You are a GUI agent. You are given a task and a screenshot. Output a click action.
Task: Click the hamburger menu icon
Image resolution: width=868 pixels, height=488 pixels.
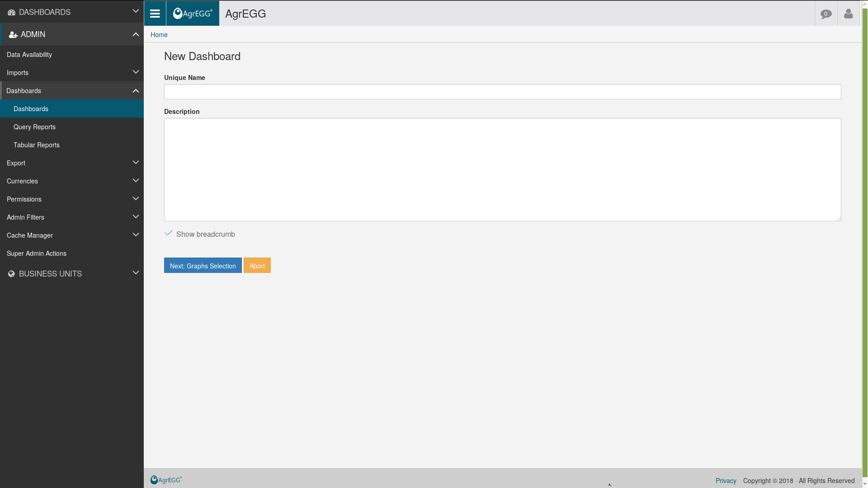(155, 13)
